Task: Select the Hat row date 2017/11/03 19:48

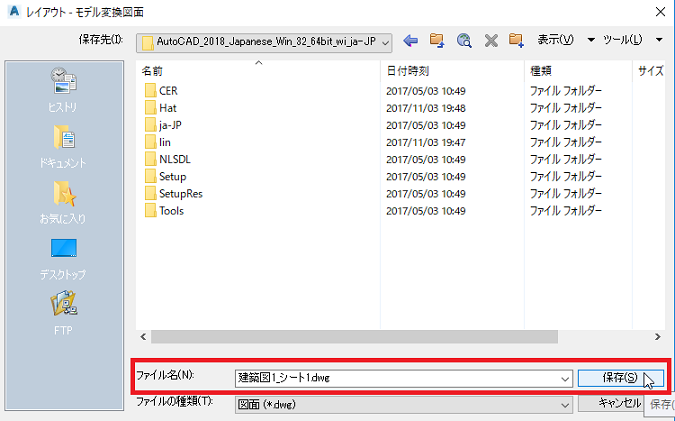Action: pyautogui.click(x=426, y=108)
